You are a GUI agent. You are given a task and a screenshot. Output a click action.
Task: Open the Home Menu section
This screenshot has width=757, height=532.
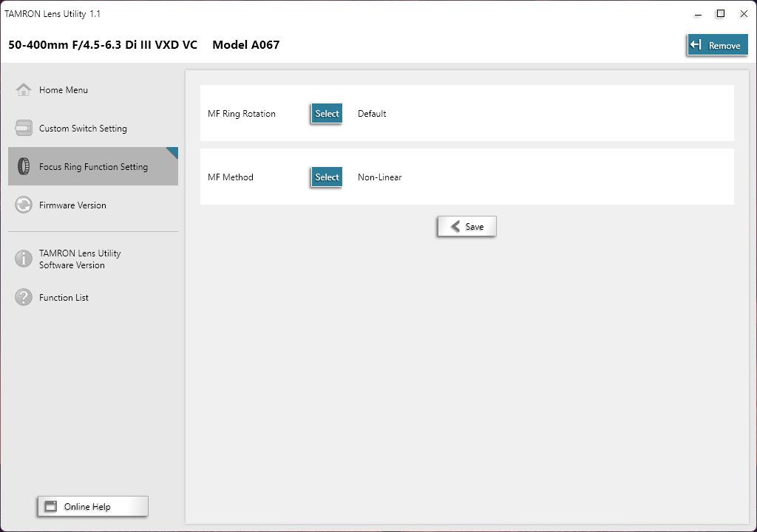[x=93, y=90]
